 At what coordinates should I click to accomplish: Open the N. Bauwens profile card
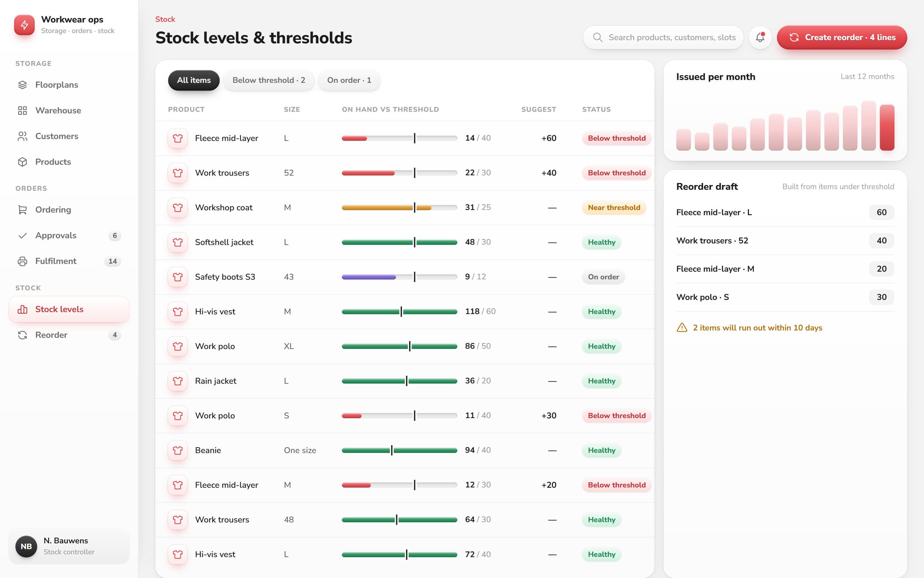point(69,546)
